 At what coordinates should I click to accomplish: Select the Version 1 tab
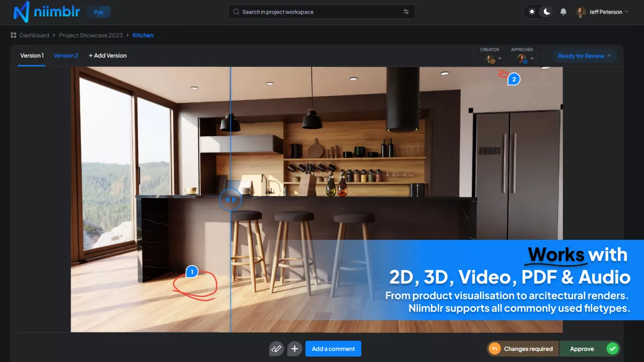[x=32, y=56]
